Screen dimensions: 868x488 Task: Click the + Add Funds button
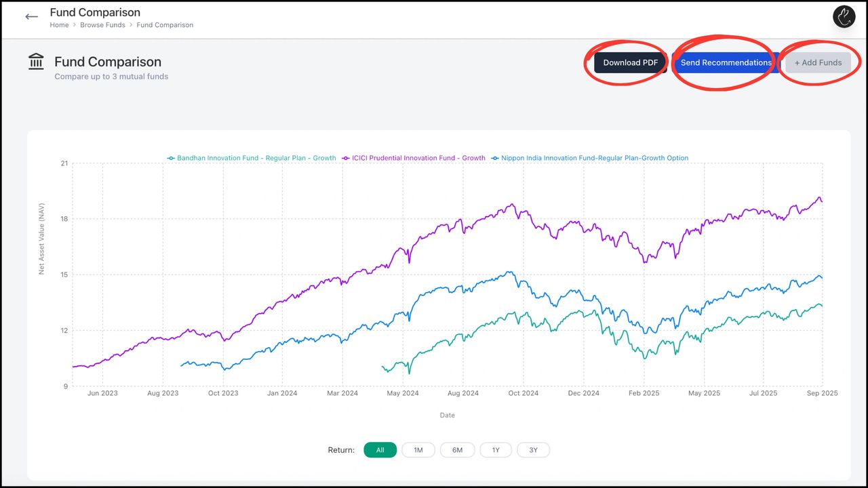818,62
